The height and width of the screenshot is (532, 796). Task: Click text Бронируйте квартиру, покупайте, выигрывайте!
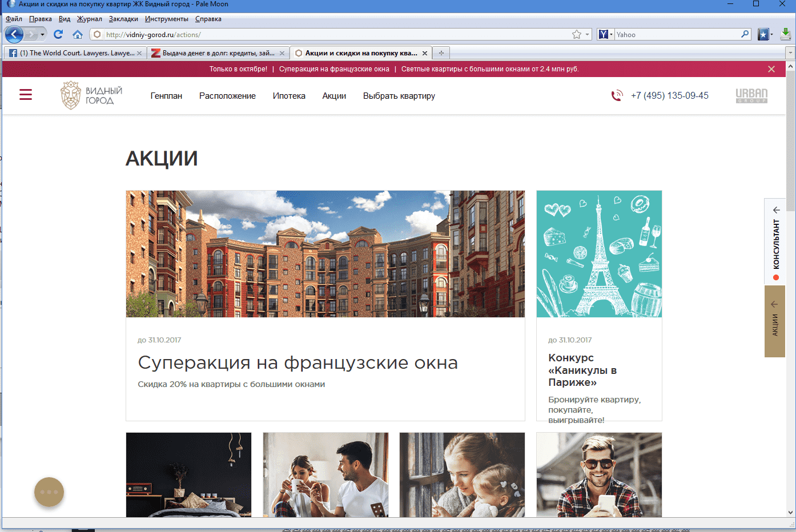(x=594, y=410)
